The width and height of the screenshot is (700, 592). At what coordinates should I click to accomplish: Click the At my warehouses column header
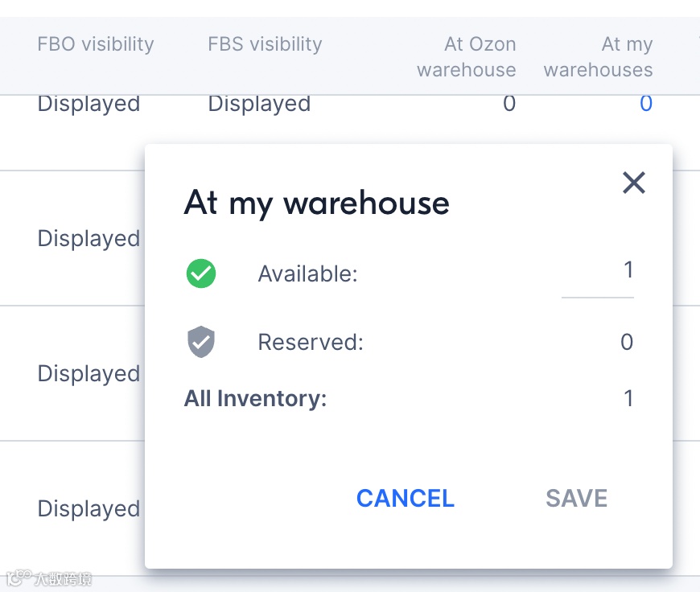(x=599, y=57)
